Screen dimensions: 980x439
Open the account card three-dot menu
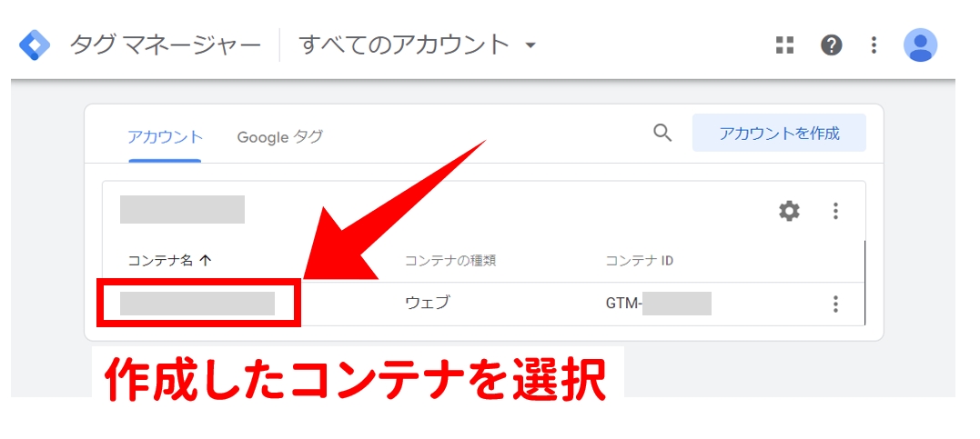pyautogui.click(x=835, y=211)
